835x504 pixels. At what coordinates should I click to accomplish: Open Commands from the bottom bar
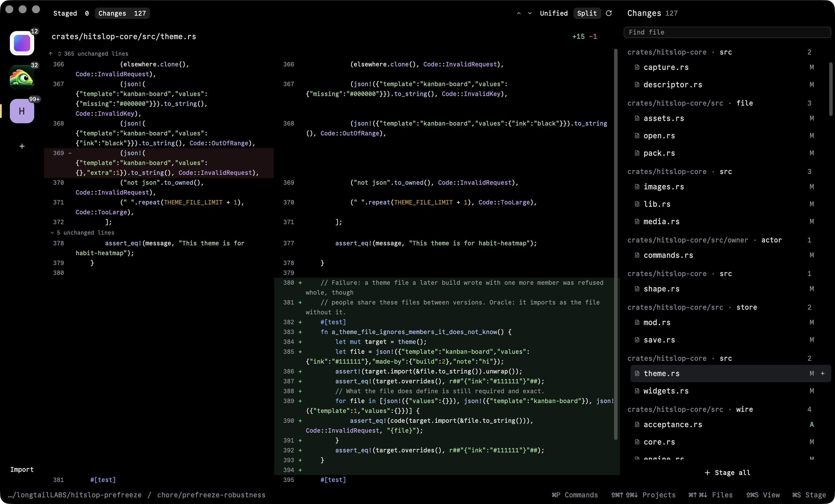[x=574, y=495]
